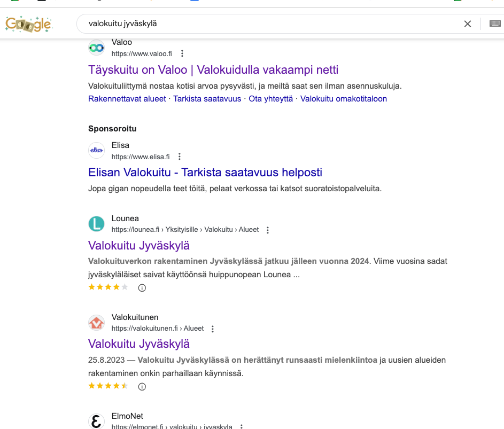Click the Elisa site favicon
This screenshot has width=504, height=429.
click(96, 151)
